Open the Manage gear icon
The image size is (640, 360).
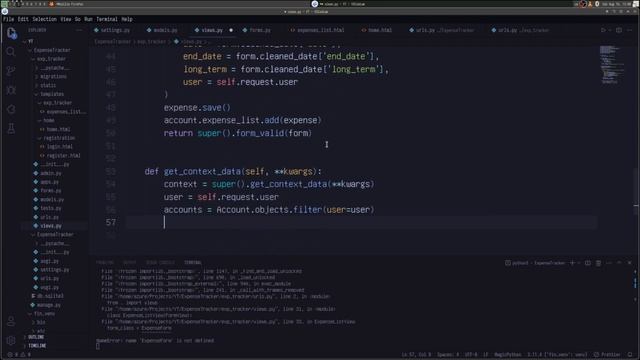point(11,340)
